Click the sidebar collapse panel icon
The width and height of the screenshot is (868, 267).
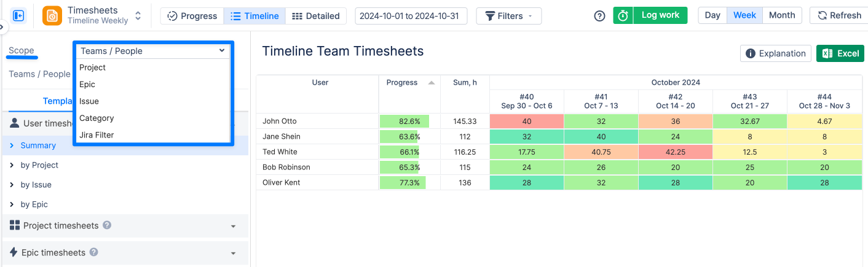click(18, 16)
